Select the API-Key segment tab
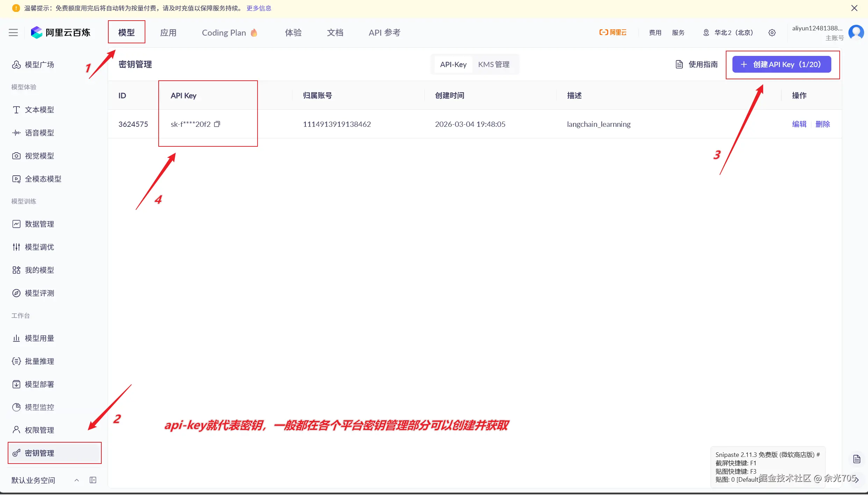Image resolution: width=868 pixels, height=495 pixels. [453, 64]
